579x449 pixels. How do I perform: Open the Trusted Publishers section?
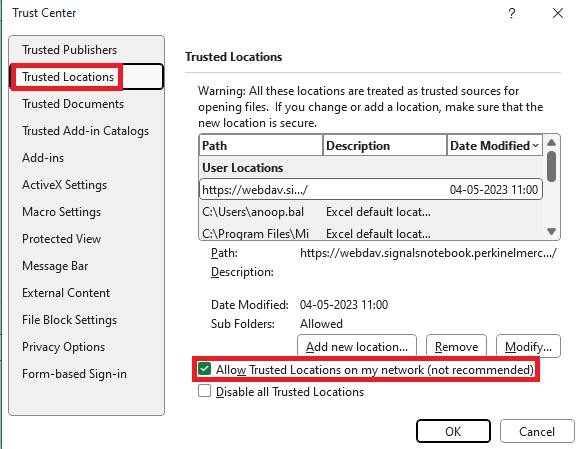pyautogui.click(x=69, y=50)
